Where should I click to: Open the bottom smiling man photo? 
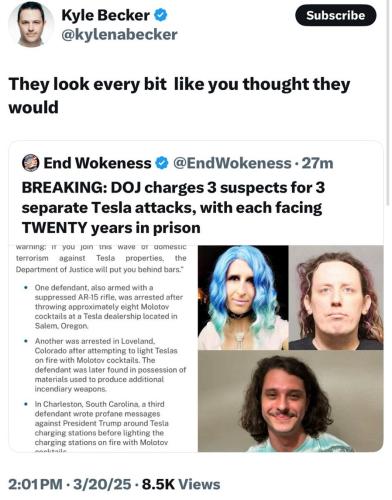pos(292,403)
